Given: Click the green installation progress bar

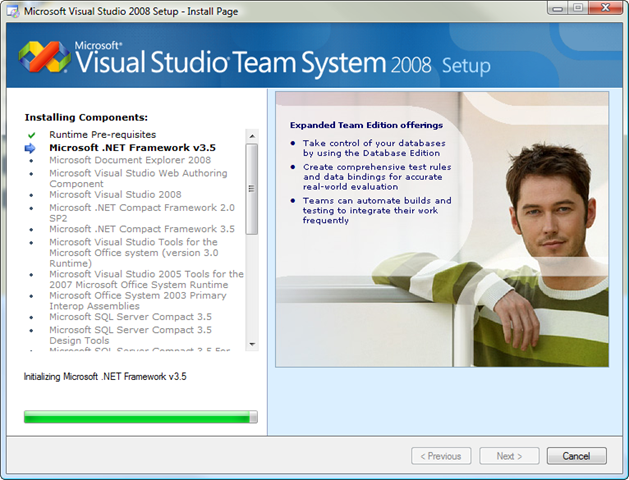Looking at the screenshot, I should (x=140, y=417).
